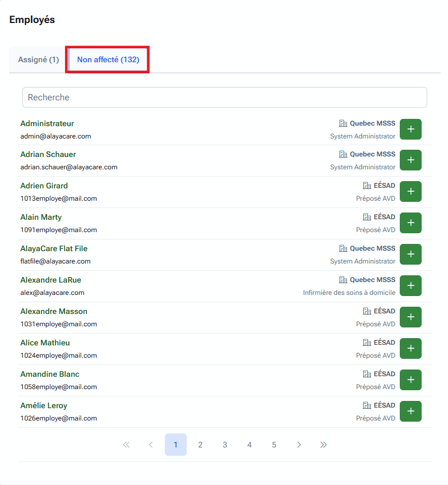Add Alain Marty via green plus icon
448x485 pixels.
coord(410,223)
